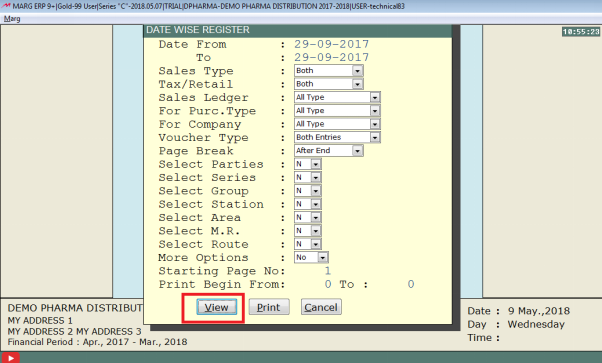Screen dimensions: 602x363
Task: Open the Select Area dropdown
Action: pyautogui.click(x=316, y=218)
